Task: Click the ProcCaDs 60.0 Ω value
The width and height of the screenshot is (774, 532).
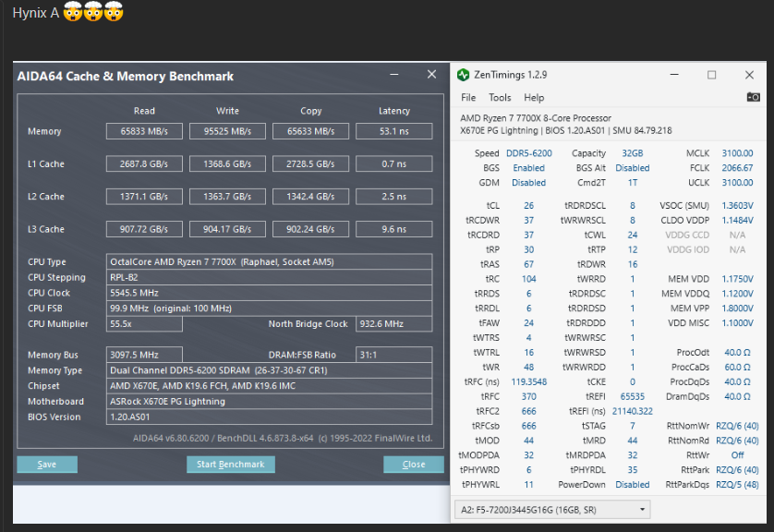Action: (x=737, y=368)
